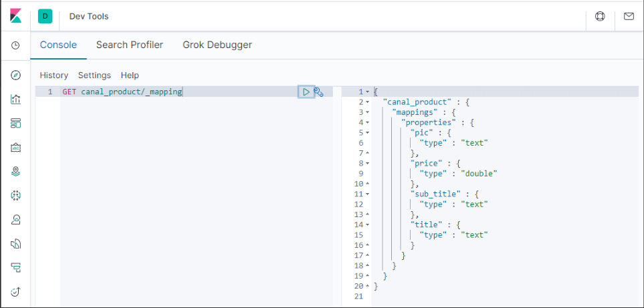
Task: Open Uptime icon at sidebar bottom
Action: coord(15,291)
